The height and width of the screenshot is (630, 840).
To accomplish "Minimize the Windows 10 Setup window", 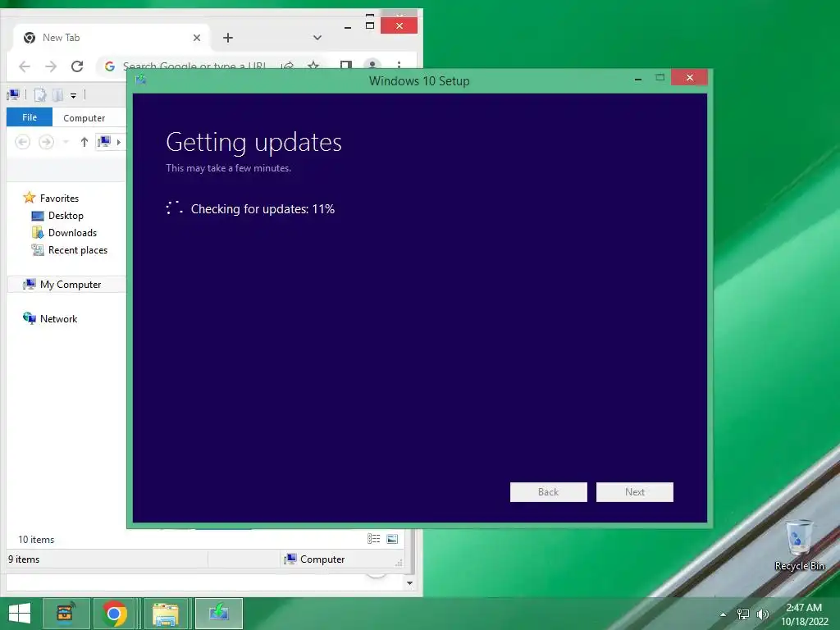I will coord(637,79).
